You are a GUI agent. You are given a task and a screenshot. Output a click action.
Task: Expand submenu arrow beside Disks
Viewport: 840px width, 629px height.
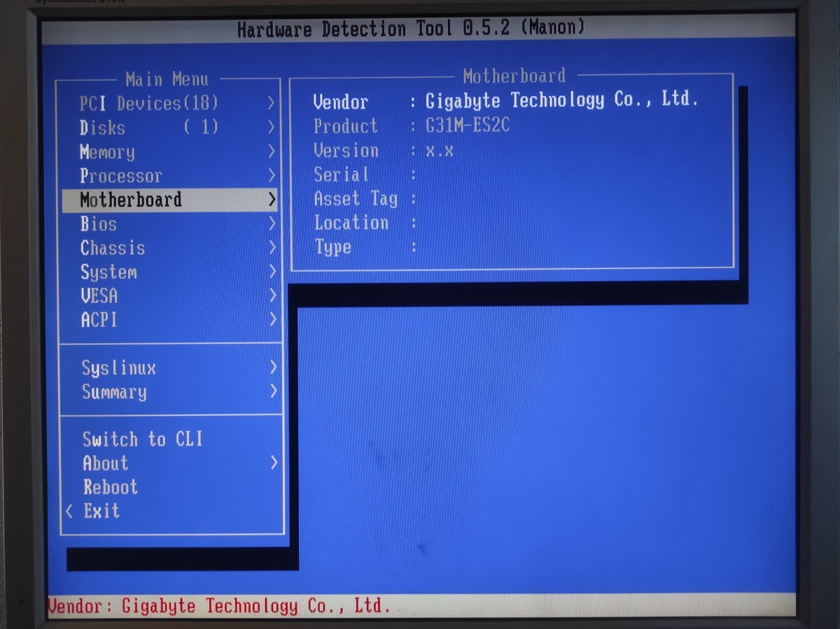[x=272, y=127]
